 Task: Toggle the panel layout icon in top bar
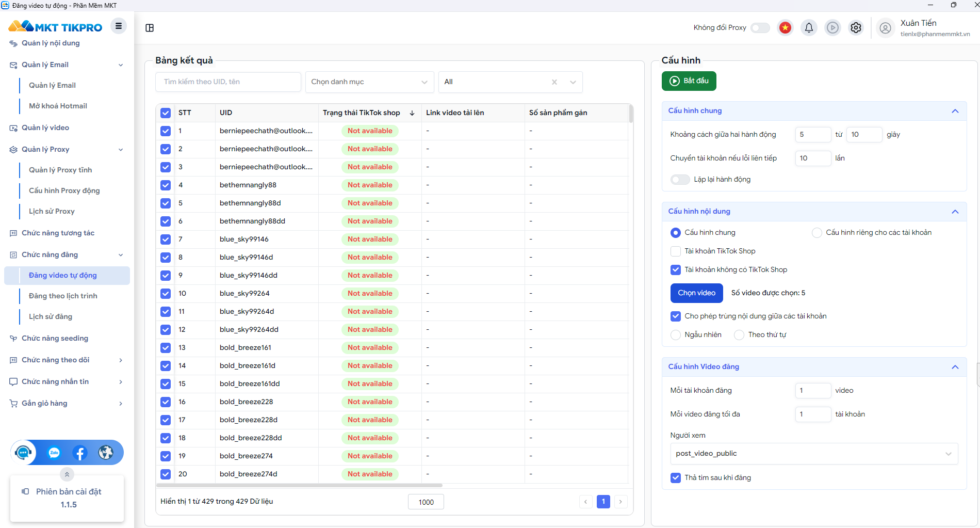pyautogui.click(x=150, y=28)
